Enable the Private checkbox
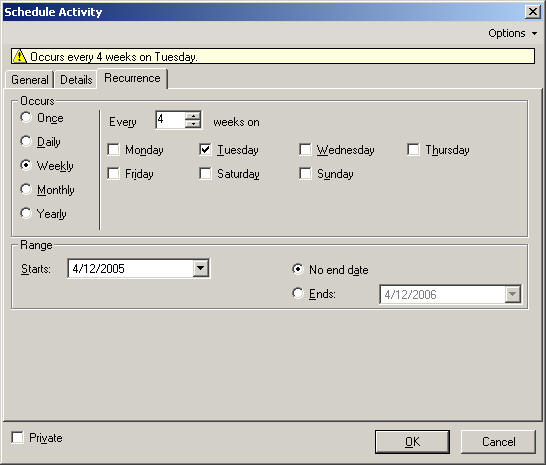 point(17,437)
